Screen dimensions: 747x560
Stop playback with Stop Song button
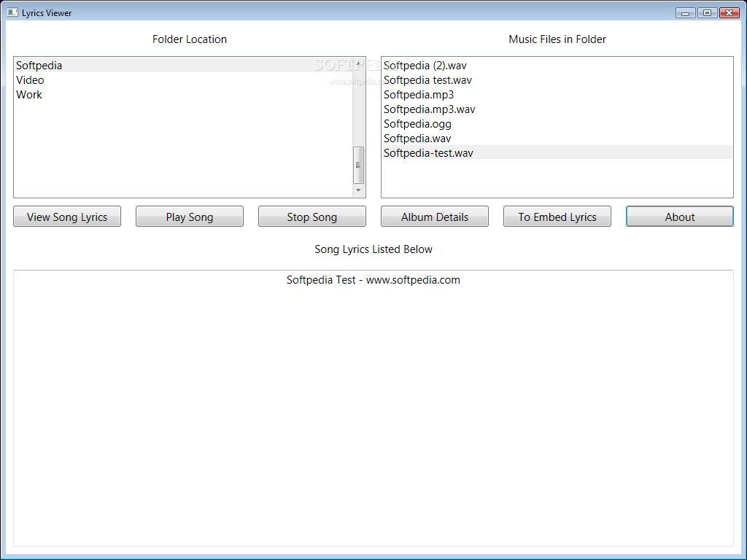click(312, 217)
